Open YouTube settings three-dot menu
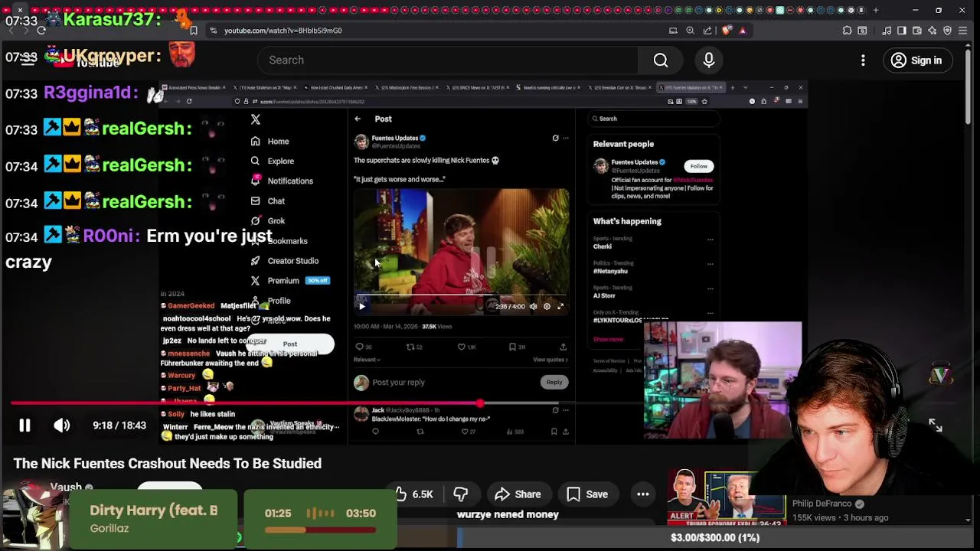The image size is (980, 551). pos(863,60)
